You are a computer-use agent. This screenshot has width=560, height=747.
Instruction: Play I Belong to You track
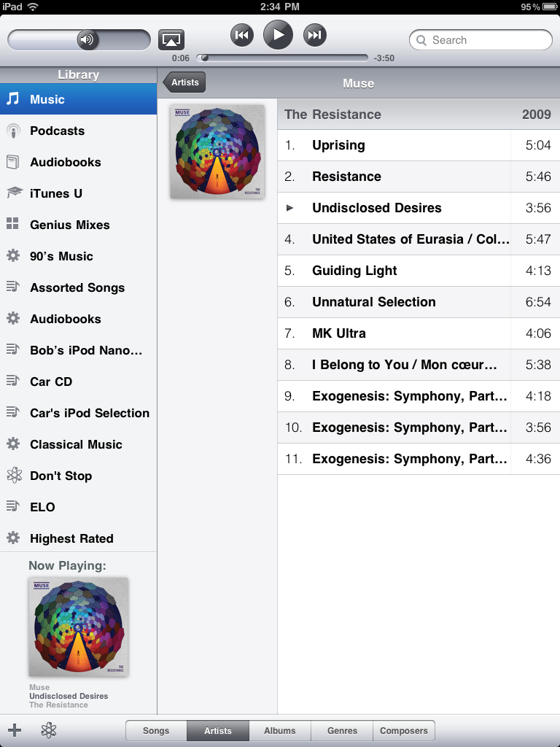[x=419, y=365]
